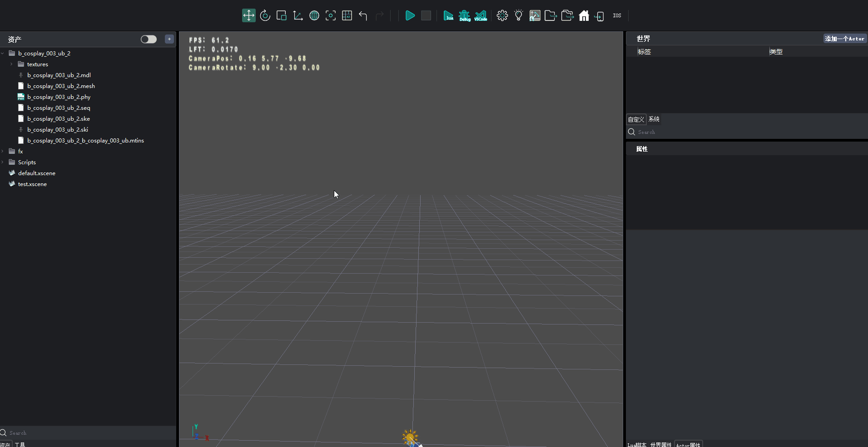Click the IOS platform button
The height and width of the screenshot is (447, 868).
tap(617, 15)
